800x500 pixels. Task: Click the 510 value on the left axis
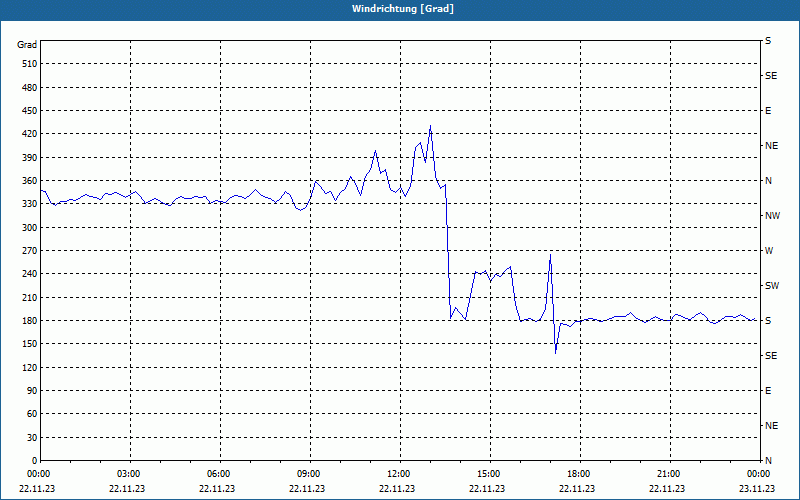click(30, 64)
